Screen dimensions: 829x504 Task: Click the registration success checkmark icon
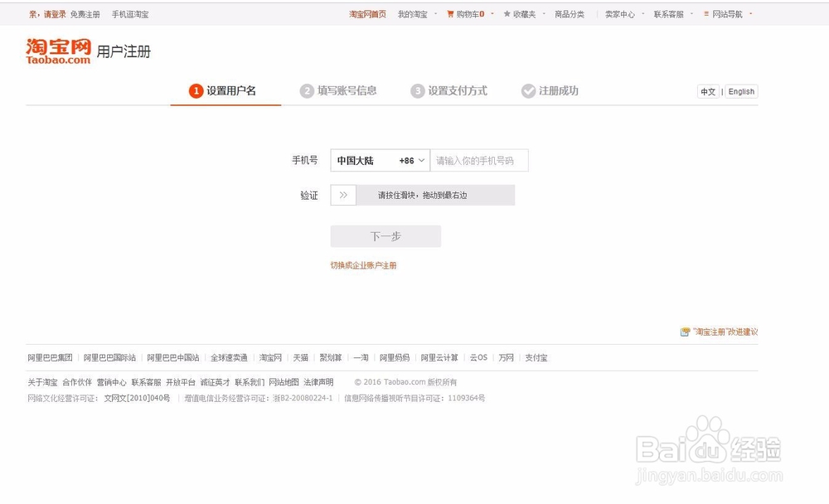pyautogui.click(x=528, y=91)
